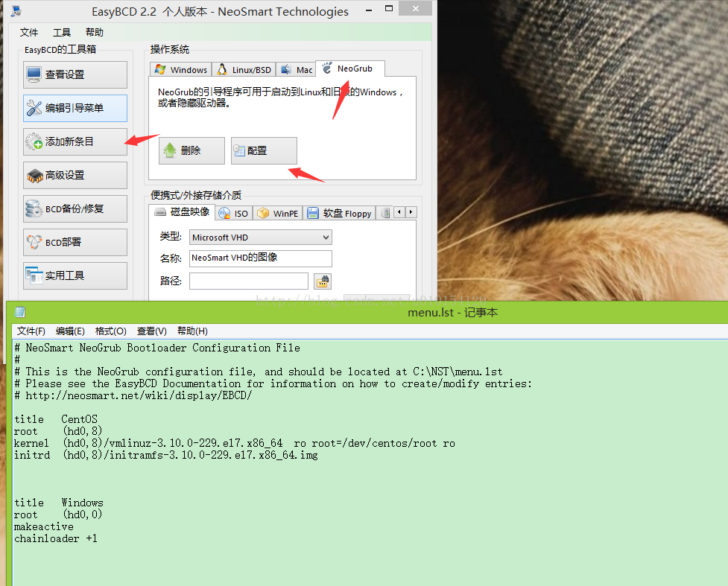The image size is (728, 586).
Task: Open 编辑引导菜单 in EasyBCD toolbox
Action: pyautogui.click(x=75, y=108)
